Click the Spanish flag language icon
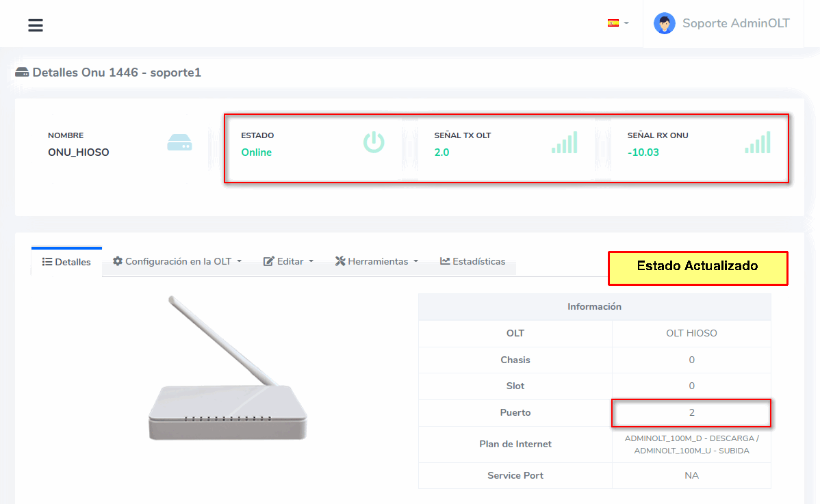 click(613, 23)
